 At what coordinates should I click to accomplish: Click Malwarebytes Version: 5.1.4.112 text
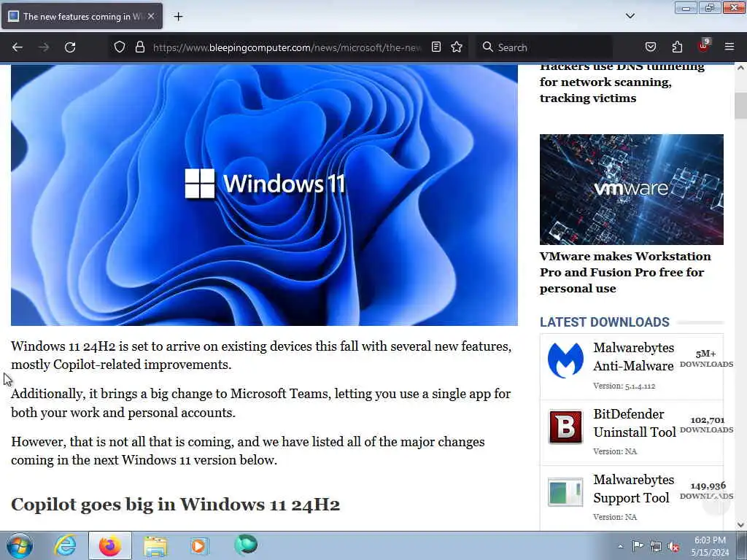coord(624,386)
